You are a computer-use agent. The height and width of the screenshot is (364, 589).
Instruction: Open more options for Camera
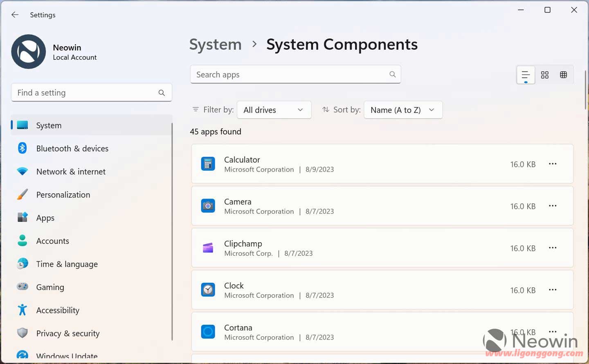tap(553, 206)
